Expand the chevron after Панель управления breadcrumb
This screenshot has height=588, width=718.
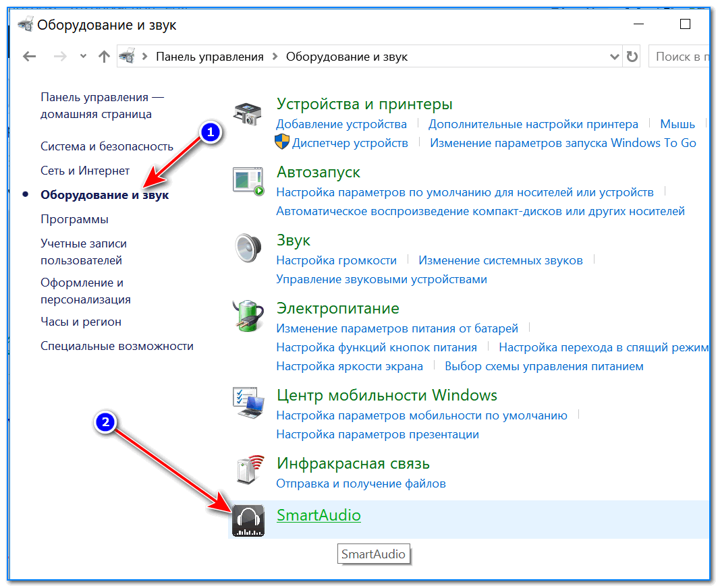(x=275, y=57)
